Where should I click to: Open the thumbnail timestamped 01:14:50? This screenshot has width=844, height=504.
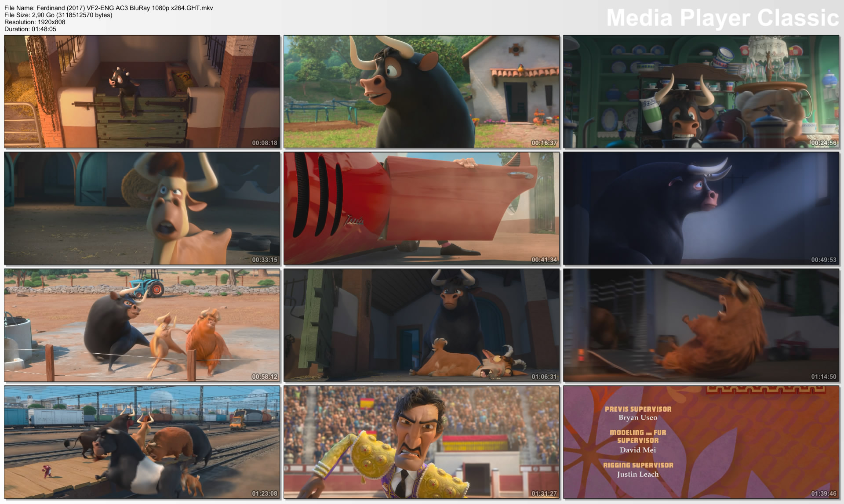(701, 325)
